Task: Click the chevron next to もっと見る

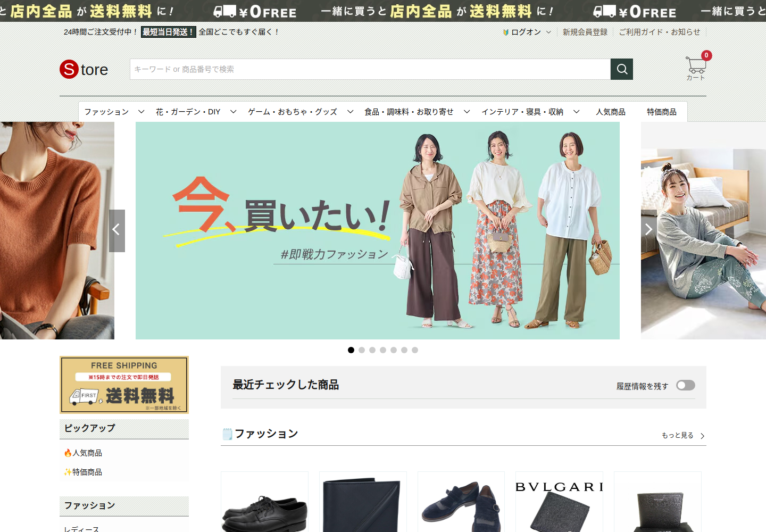Action: pos(702,436)
